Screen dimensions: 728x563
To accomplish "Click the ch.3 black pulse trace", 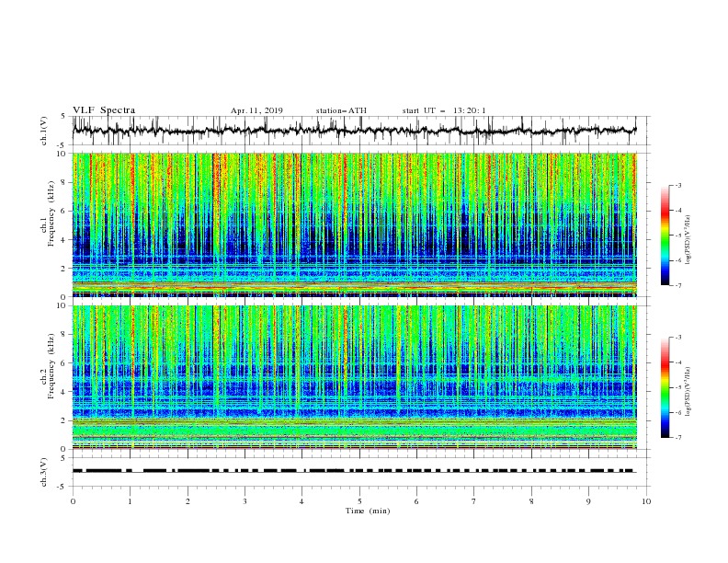I will pos(354,471).
